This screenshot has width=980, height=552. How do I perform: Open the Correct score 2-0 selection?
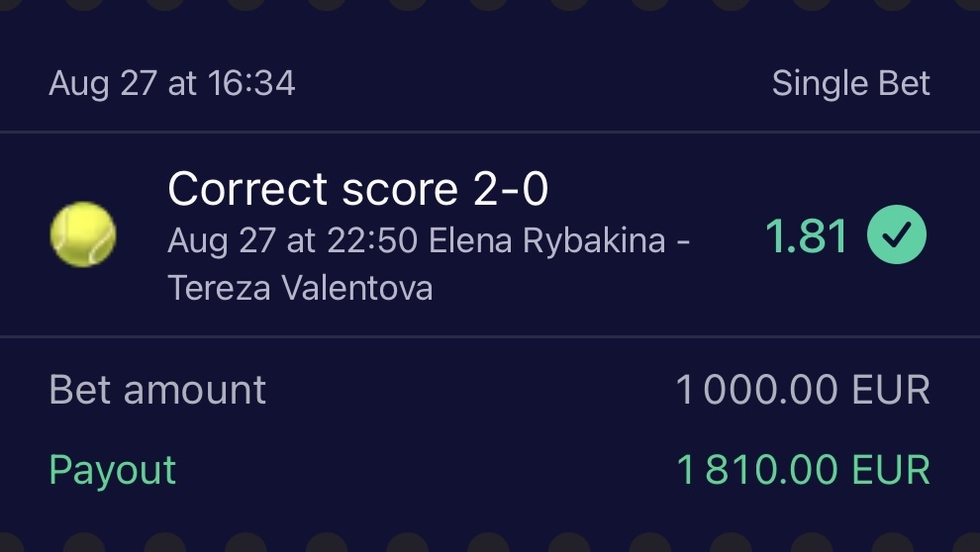pos(357,189)
